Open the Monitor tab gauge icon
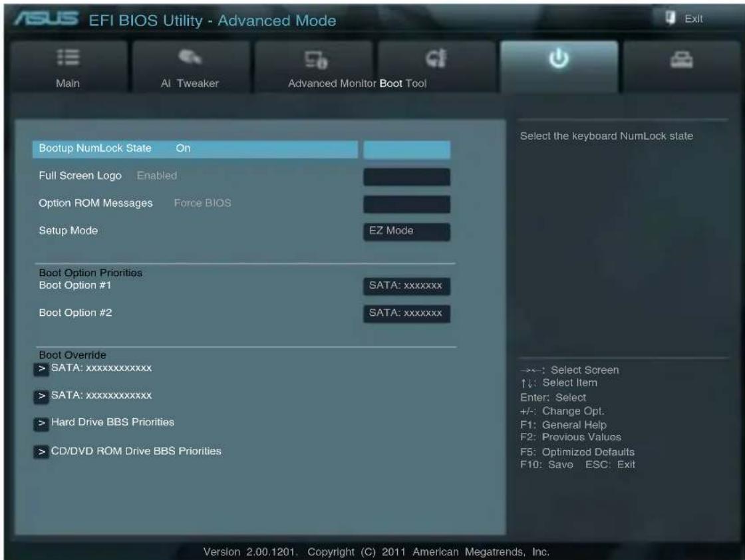Image resolution: width=745 pixels, height=560 pixels. 436,58
